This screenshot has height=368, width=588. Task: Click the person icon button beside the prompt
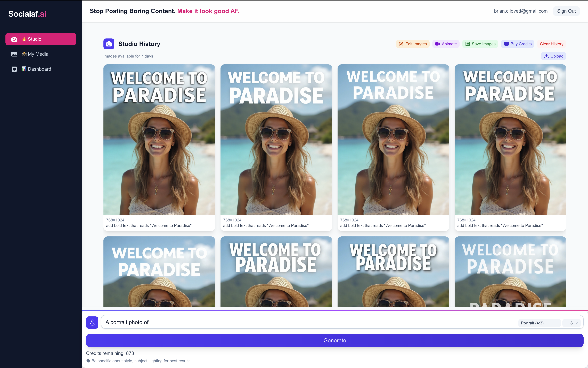click(x=92, y=323)
